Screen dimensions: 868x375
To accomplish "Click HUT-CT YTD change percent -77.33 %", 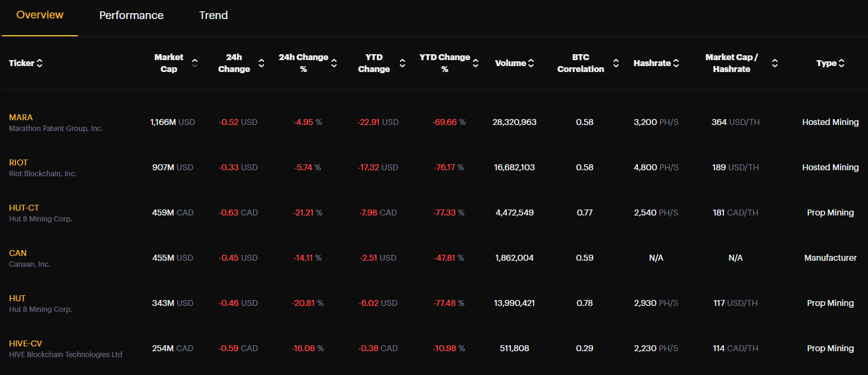I will point(449,212).
